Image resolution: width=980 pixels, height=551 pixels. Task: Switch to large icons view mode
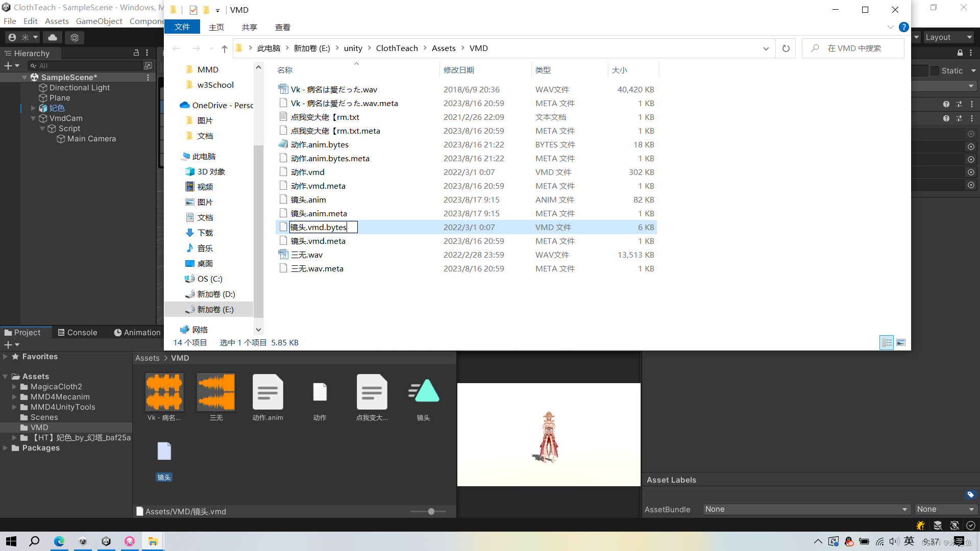coord(901,343)
